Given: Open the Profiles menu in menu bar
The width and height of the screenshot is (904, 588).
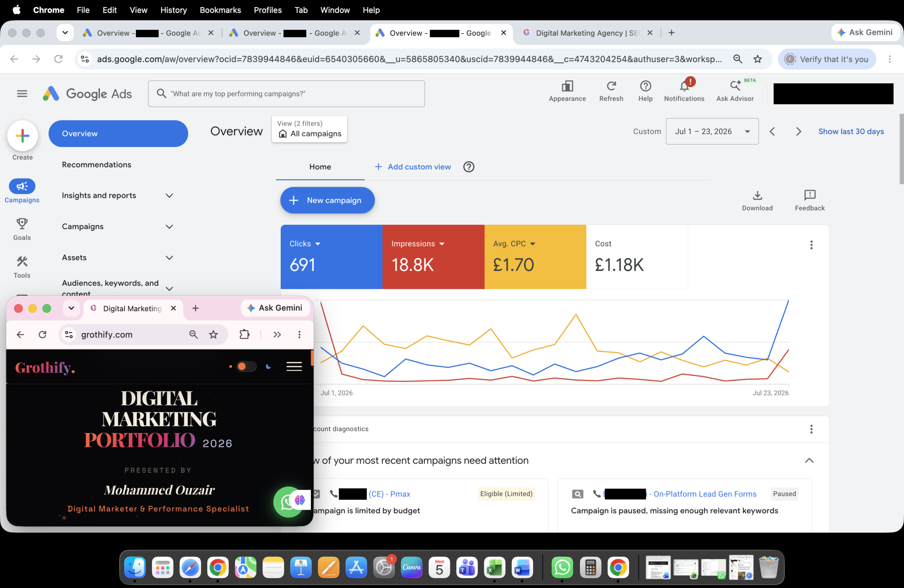Looking at the screenshot, I should [x=268, y=10].
